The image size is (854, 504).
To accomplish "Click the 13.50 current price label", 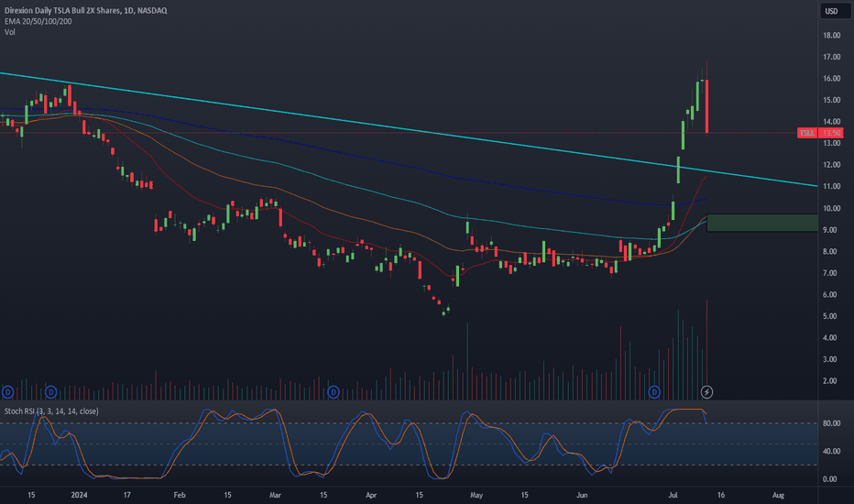I will coord(831,133).
